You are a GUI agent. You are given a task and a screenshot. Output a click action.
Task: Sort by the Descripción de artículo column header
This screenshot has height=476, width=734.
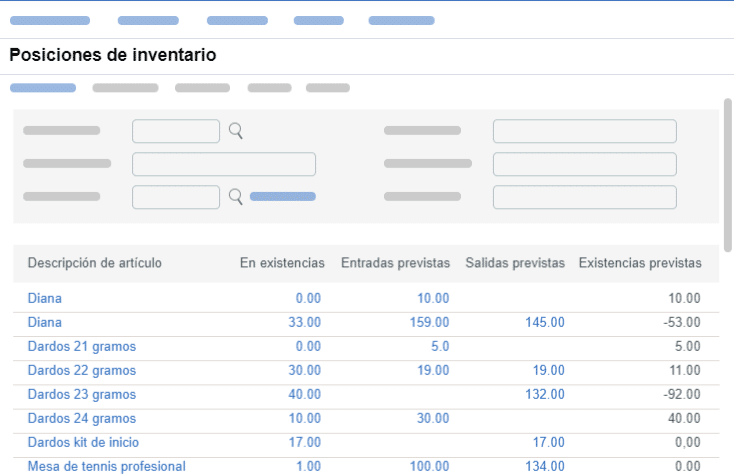[95, 263]
